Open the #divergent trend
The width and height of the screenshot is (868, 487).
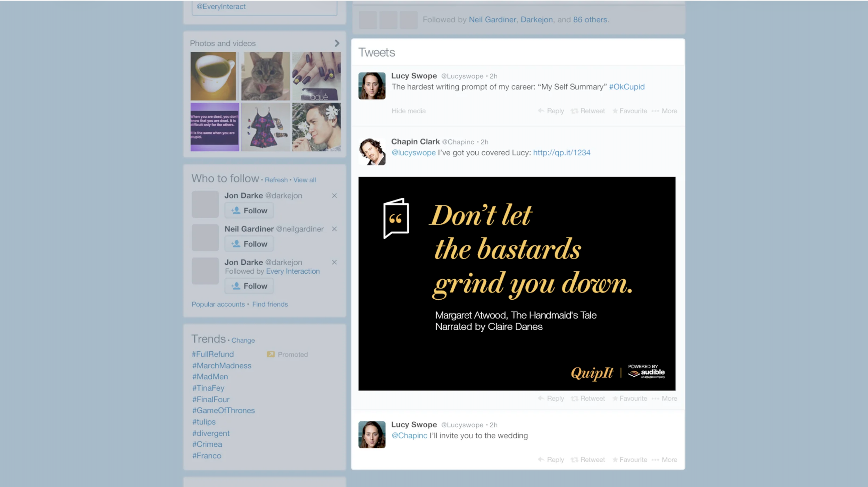[211, 433]
